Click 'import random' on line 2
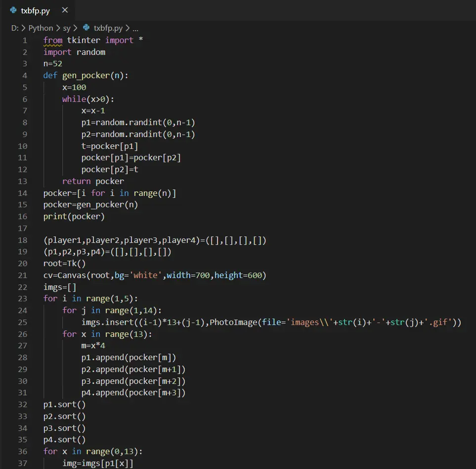This screenshot has height=469, width=476. [74, 52]
